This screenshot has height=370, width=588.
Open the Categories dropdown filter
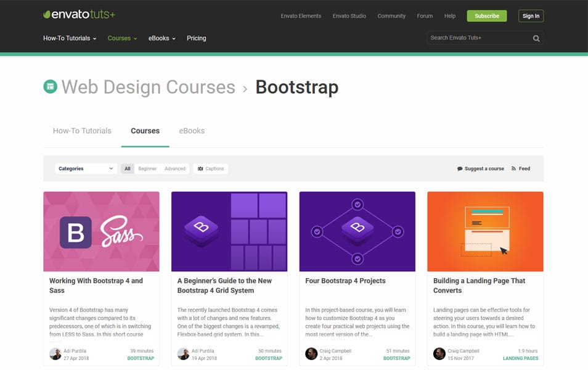pos(86,168)
